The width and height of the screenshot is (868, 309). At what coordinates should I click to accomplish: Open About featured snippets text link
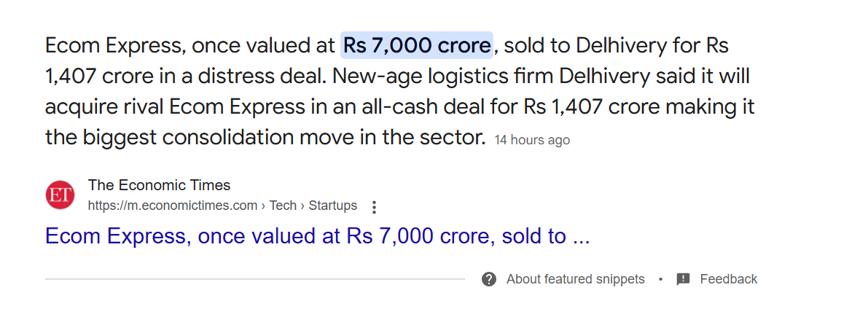(x=575, y=279)
